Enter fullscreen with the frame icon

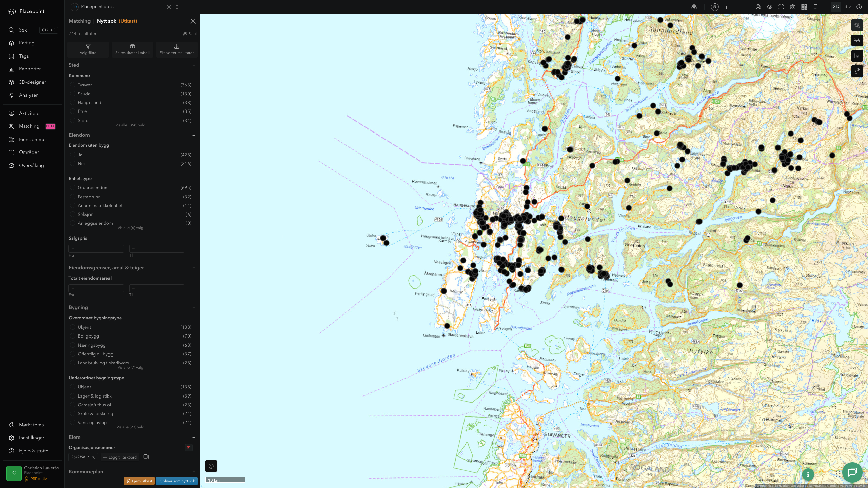point(781,7)
